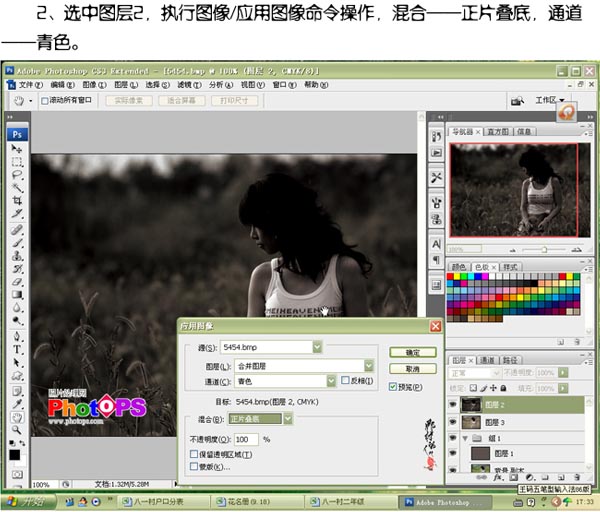
Task: Hide group 组 1 via eye icon
Action: tap(453, 438)
